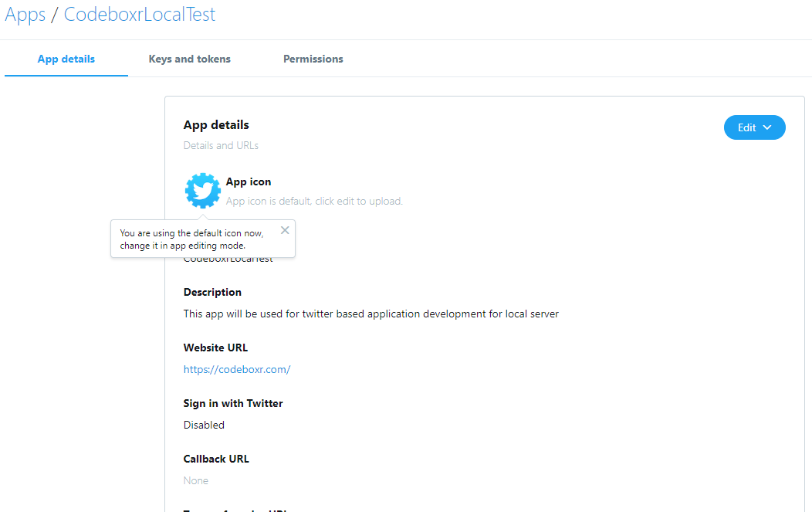Click the CodeboxrLocalTest breadcrumb link
The height and width of the screenshot is (512, 812).
pyautogui.click(x=139, y=15)
